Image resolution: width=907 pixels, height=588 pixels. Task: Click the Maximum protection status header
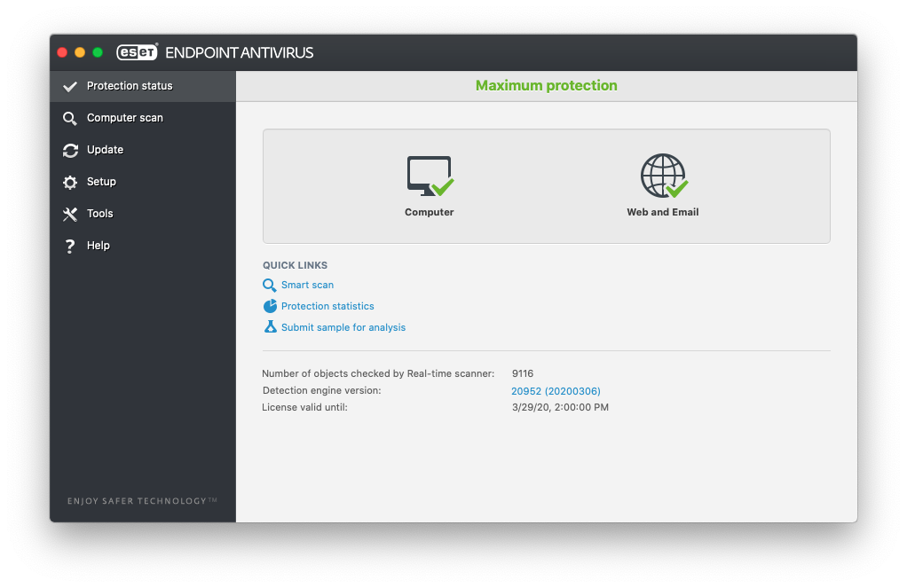coord(546,86)
